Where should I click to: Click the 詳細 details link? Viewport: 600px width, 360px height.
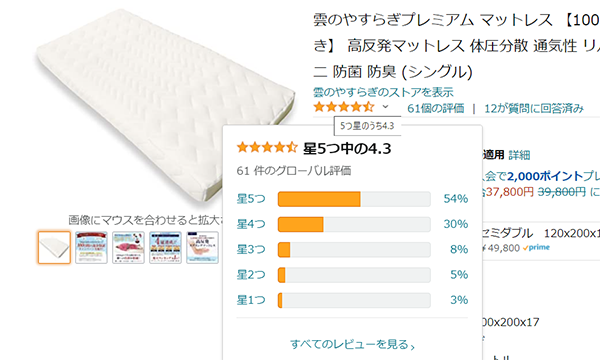519,155
